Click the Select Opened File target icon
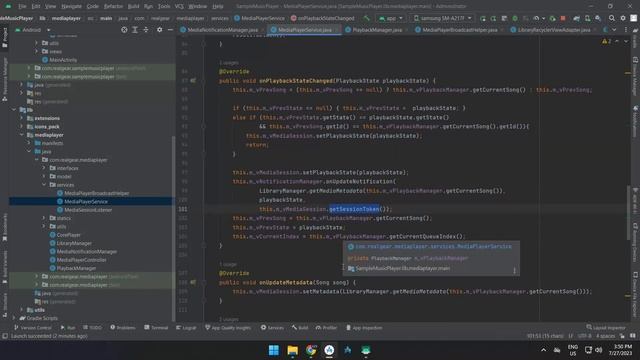 (x=124, y=30)
